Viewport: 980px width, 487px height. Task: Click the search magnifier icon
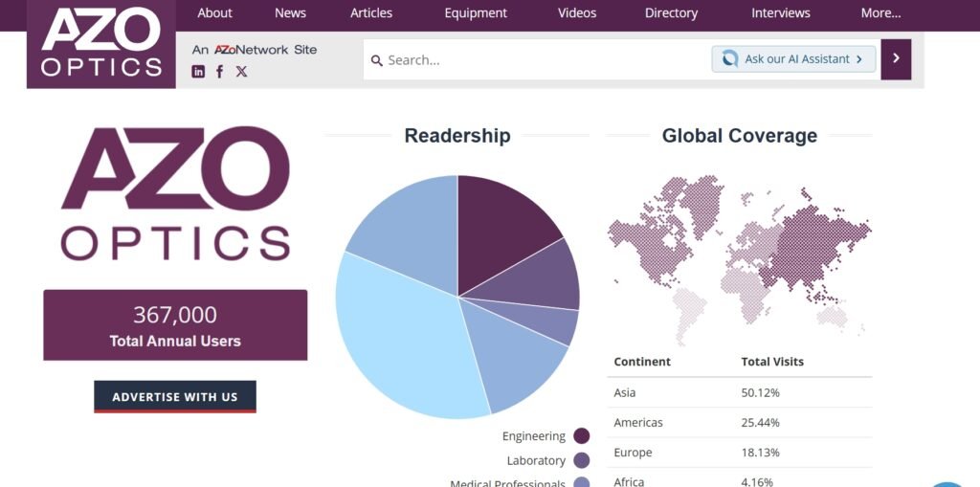tap(376, 60)
